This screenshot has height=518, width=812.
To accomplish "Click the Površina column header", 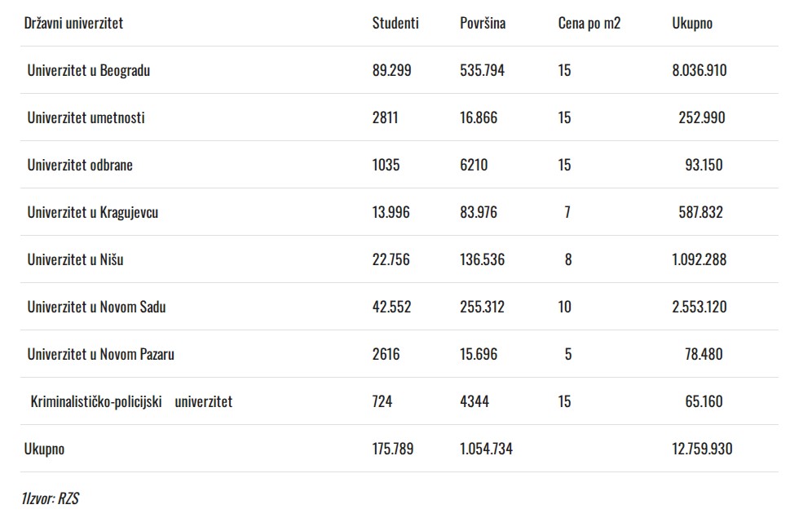I will point(483,23).
